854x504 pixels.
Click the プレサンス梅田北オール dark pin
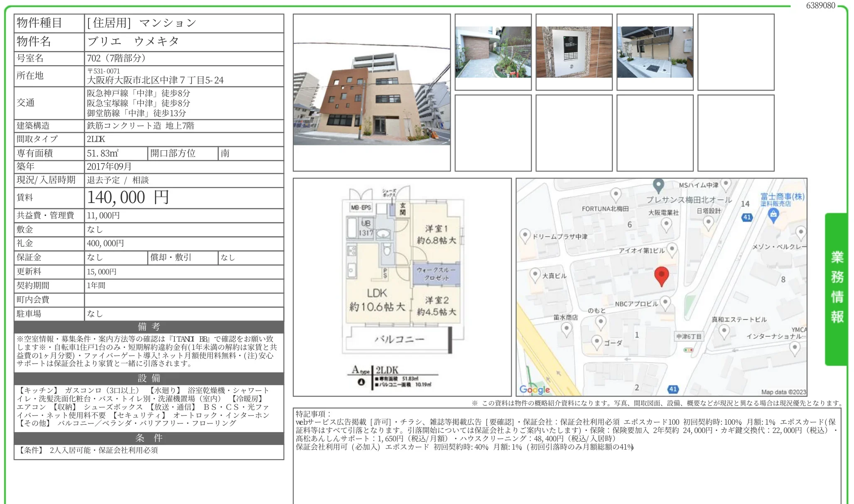point(658,185)
